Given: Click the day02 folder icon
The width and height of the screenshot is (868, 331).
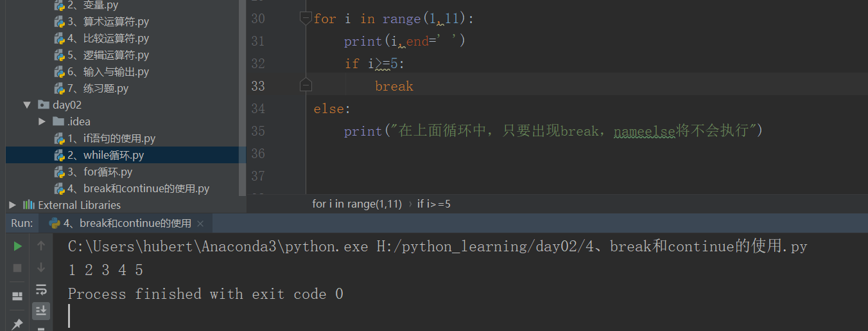Looking at the screenshot, I should pyautogui.click(x=44, y=105).
